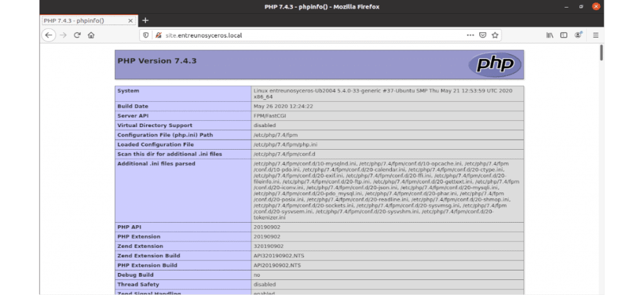Select the PHP 7.4.3 - phpinfo() tab
644x295 pixels.
pos(89,21)
